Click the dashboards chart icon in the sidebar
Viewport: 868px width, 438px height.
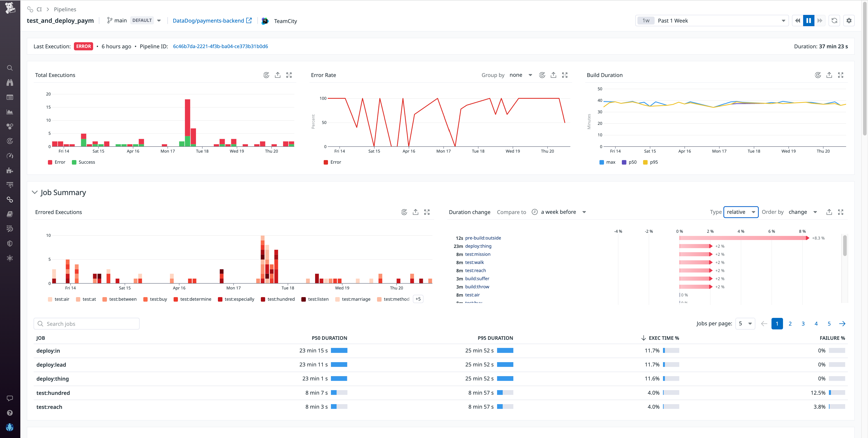point(10,112)
